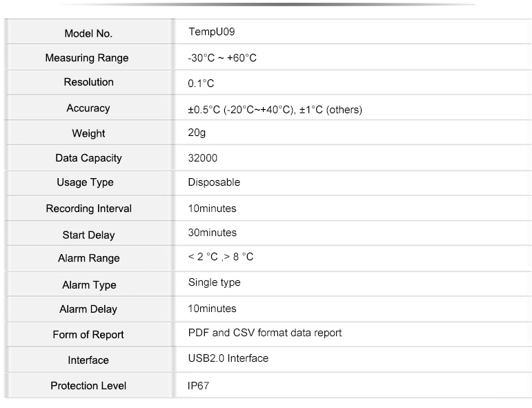Select the -30°C ~ +60°C range value

[x=222, y=58]
